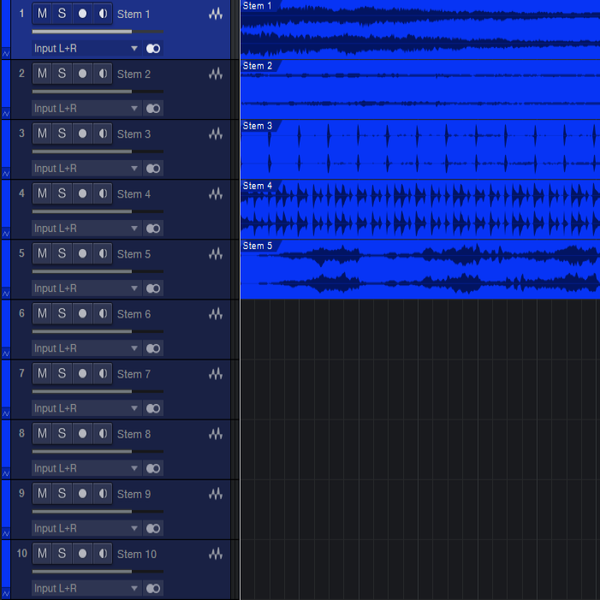This screenshot has height=600, width=600.
Task: Show automation for the Stem 1 track
Action: 5,52
